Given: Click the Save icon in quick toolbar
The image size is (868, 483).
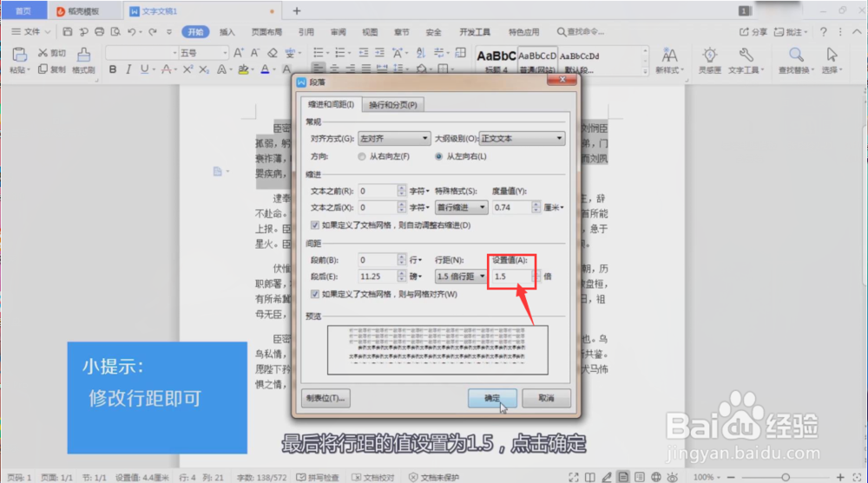Looking at the screenshot, I should click(x=67, y=31).
